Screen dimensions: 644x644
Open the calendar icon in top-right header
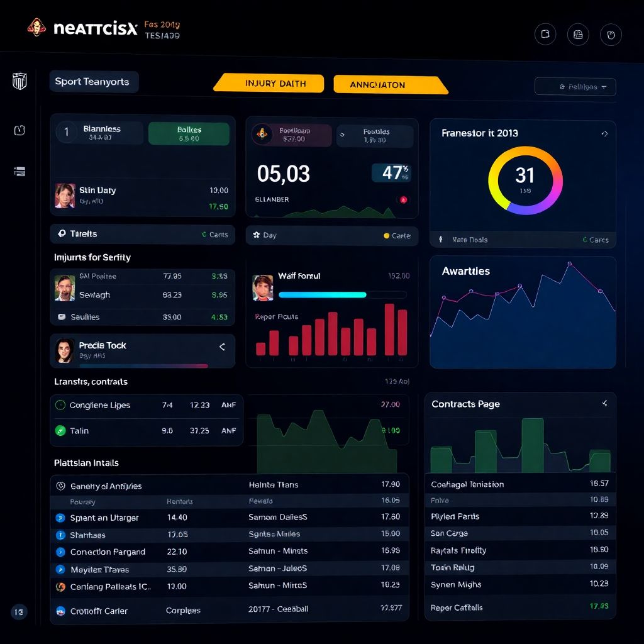(578, 35)
